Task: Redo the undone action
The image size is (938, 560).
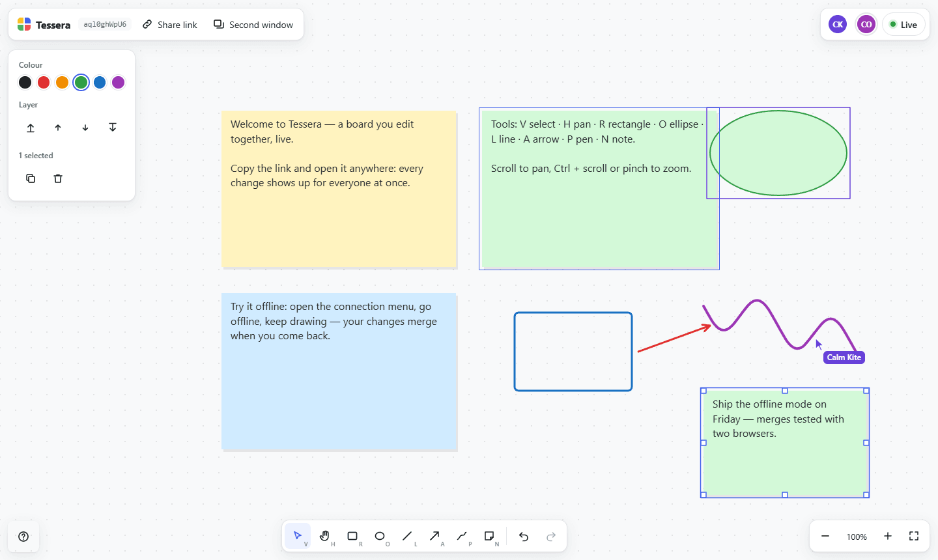Action: (551, 536)
